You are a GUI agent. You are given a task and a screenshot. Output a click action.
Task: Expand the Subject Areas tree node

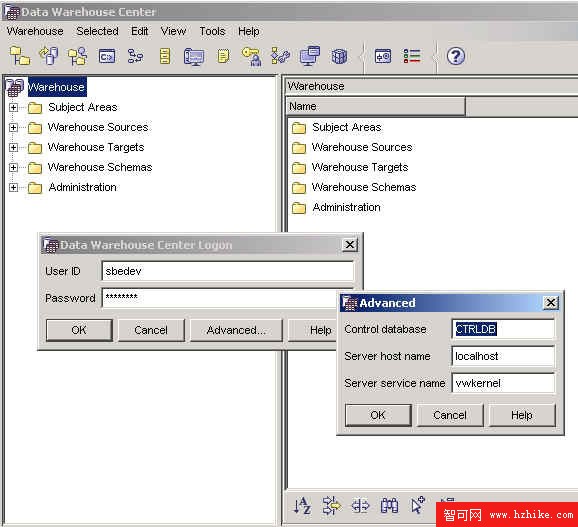pyautogui.click(x=13, y=107)
